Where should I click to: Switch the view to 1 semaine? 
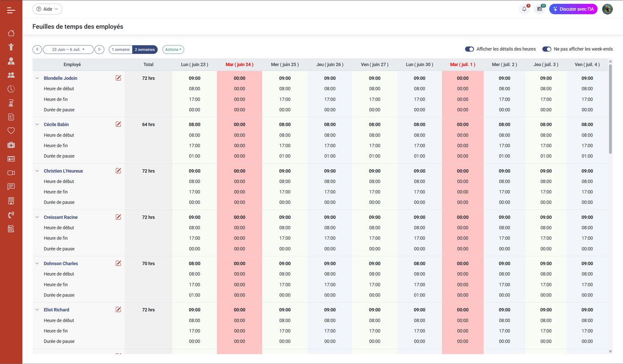[x=121, y=49]
